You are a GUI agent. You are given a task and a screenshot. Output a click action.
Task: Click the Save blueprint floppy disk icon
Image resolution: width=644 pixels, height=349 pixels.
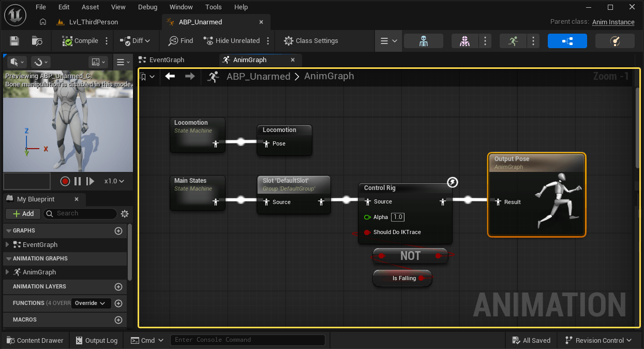tap(14, 41)
